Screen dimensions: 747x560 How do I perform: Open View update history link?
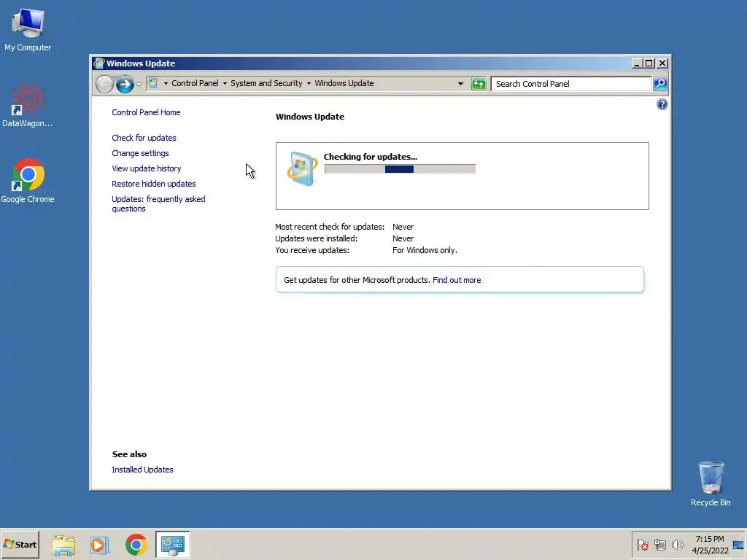pos(146,168)
